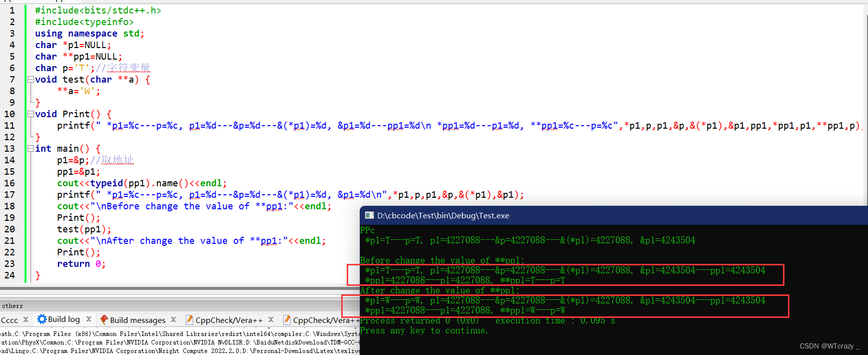Click the 'others' label above the log tabs
The image size is (868, 355).
pyautogui.click(x=13, y=306)
